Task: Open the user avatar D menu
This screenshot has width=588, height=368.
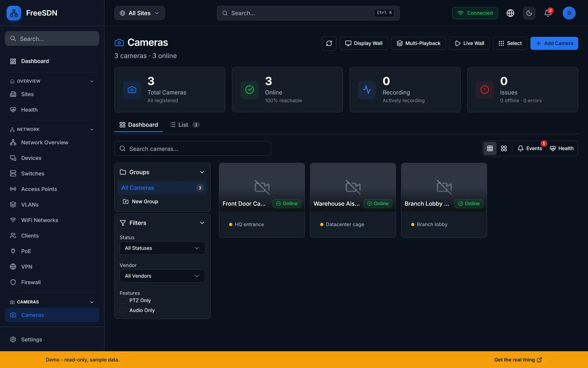Action: [569, 13]
